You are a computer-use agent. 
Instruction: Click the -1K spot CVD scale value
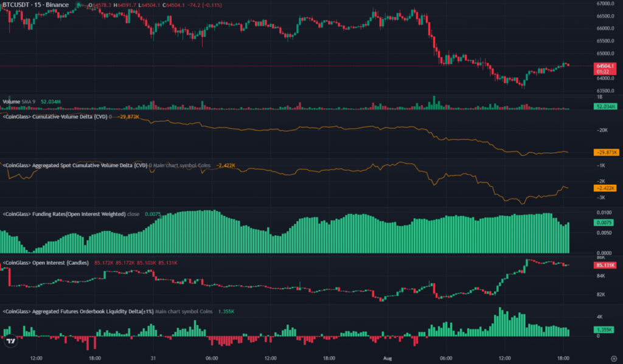click(x=600, y=165)
